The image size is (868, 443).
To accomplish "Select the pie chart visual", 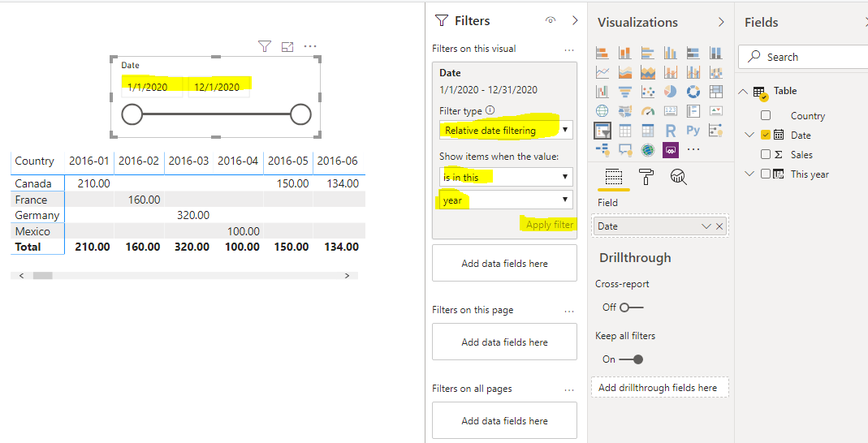I will (x=671, y=91).
